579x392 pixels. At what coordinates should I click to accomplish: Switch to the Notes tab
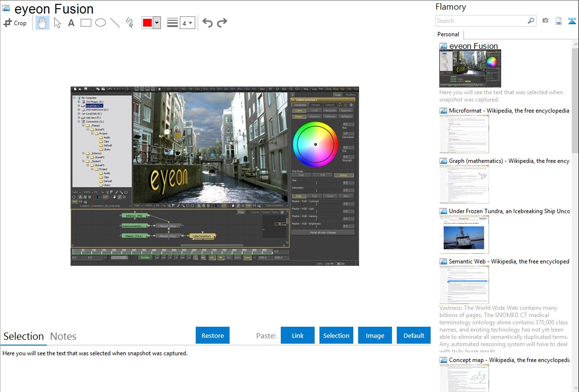tap(63, 336)
